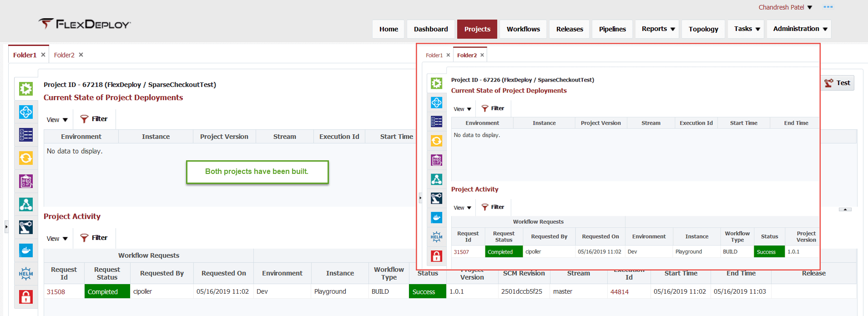This screenshot has height=316, width=868.
Task: Close the Folder2 tab in main panel
Action: click(x=81, y=55)
